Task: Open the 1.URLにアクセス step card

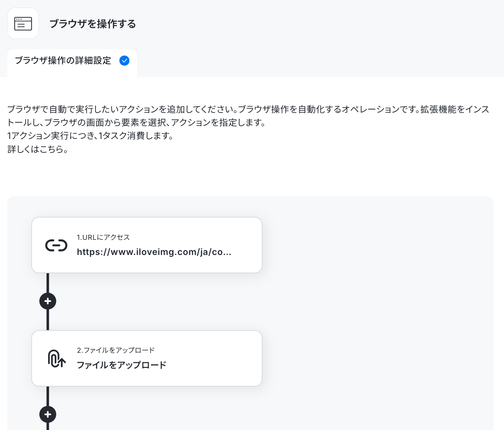Action: [147, 245]
